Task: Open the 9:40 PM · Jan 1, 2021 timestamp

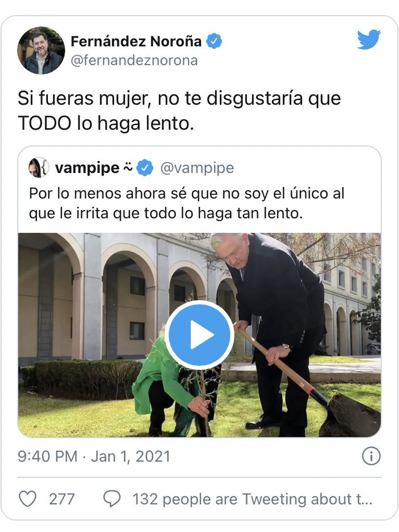Action: pyautogui.click(x=94, y=456)
